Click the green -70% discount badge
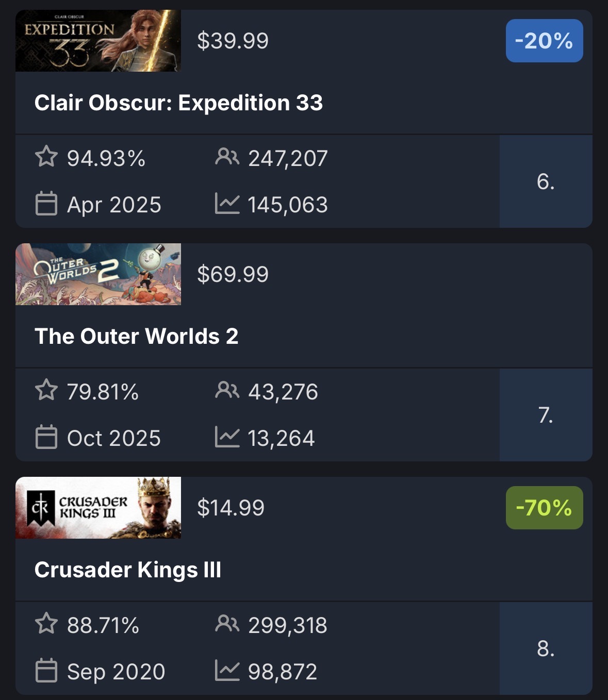Image resolution: width=608 pixels, height=700 pixels. click(x=544, y=508)
